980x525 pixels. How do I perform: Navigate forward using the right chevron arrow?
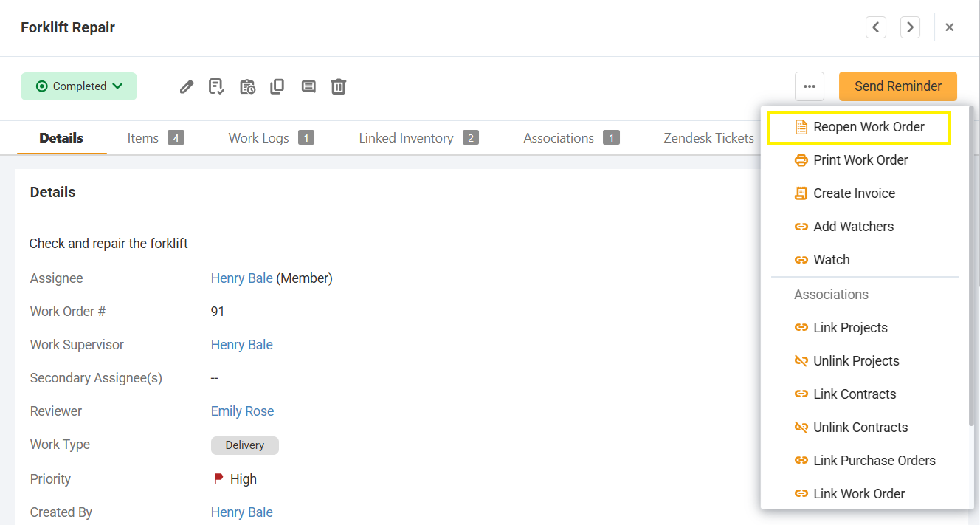tap(910, 27)
